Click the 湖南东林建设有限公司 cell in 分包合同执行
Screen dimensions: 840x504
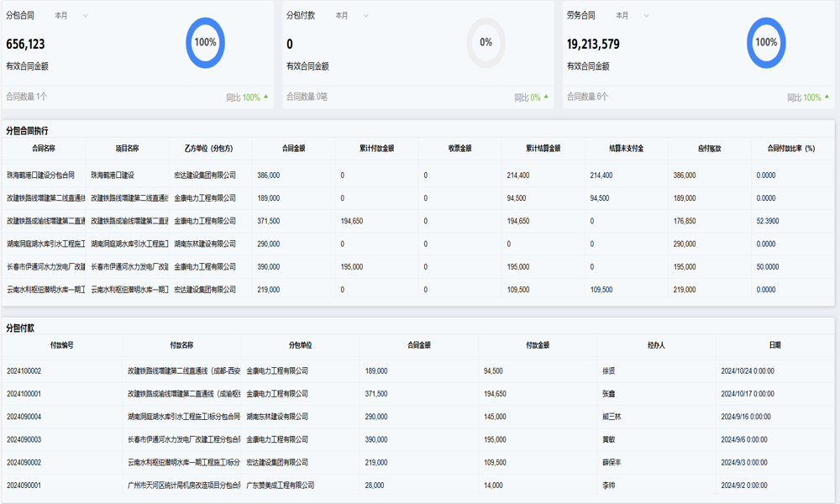tap(205, 244)
